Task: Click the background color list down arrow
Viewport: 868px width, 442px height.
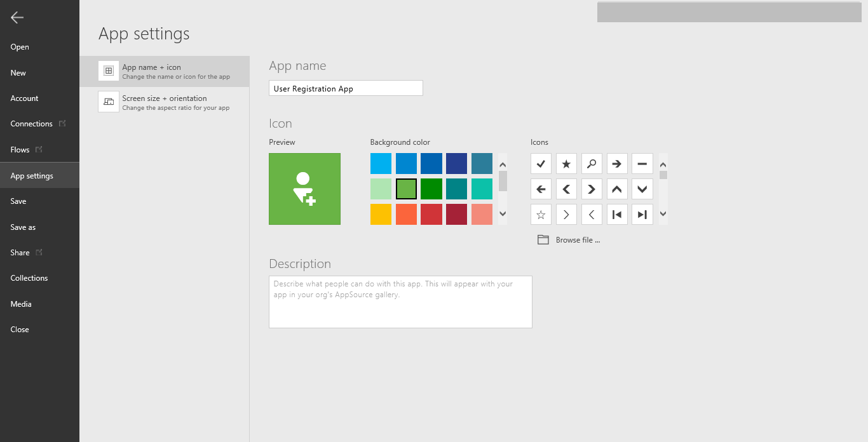Action: pos(503,214)
